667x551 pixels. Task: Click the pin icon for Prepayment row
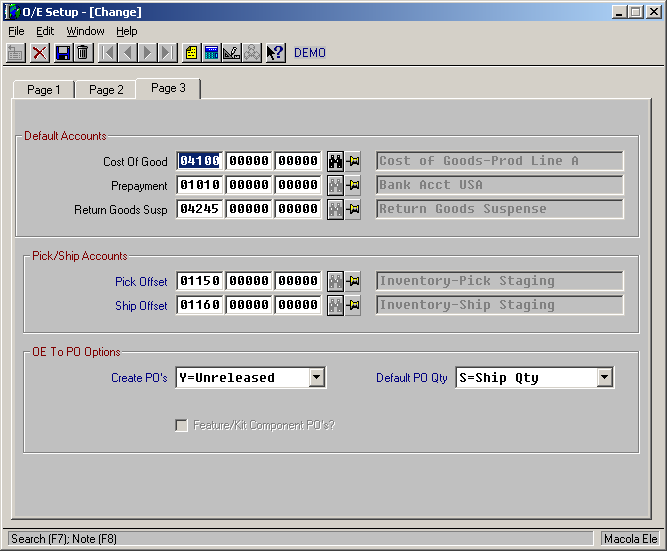pos(353,186)
